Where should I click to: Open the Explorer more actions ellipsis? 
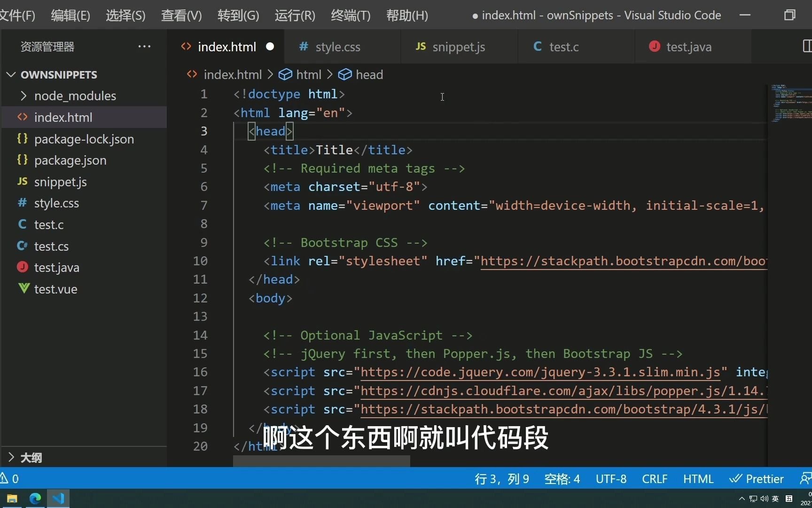144,47
